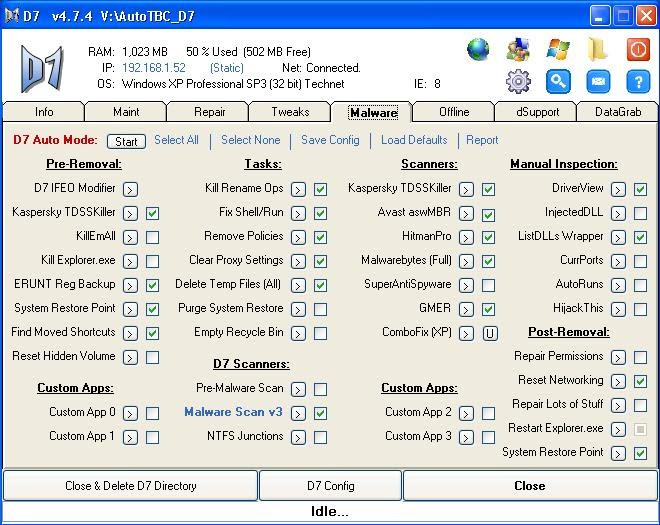Click the (Static) link
The width and height of the screenshot is (660, 525).
tap(226, 68)
